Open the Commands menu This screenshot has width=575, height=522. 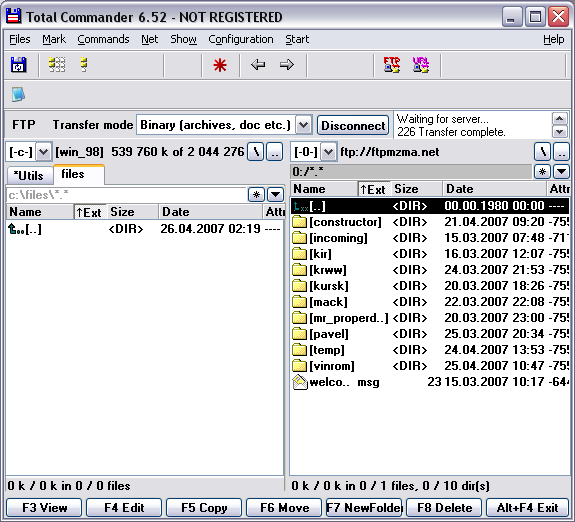(x=103, y=39)
